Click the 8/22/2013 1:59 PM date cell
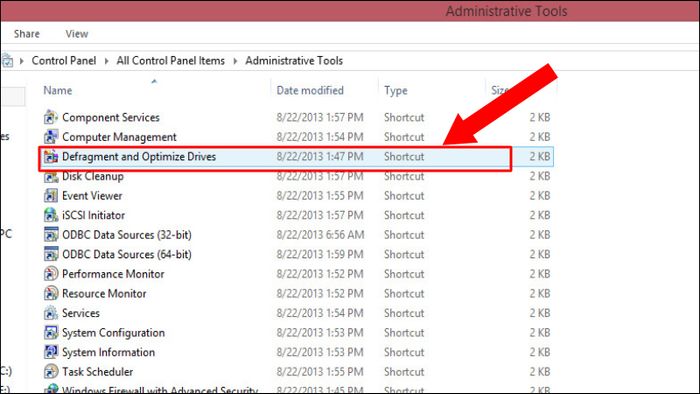The image size is (700, 394). pos(320,254)
